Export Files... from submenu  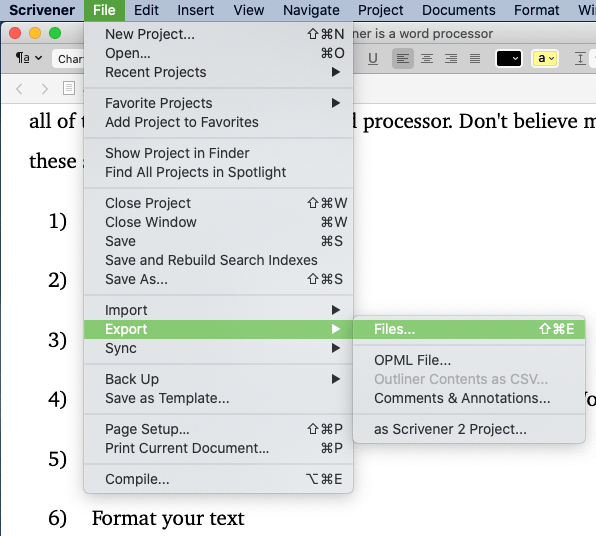[469, 329]
